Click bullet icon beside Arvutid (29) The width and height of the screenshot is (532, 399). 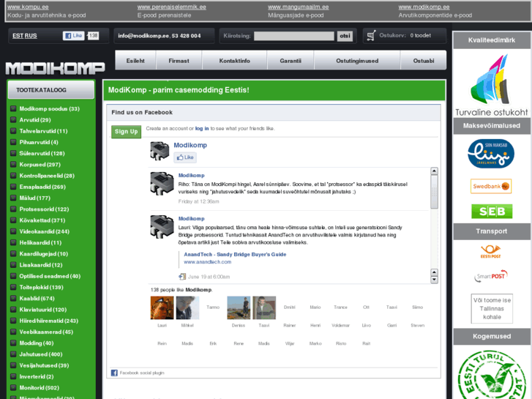13,120
